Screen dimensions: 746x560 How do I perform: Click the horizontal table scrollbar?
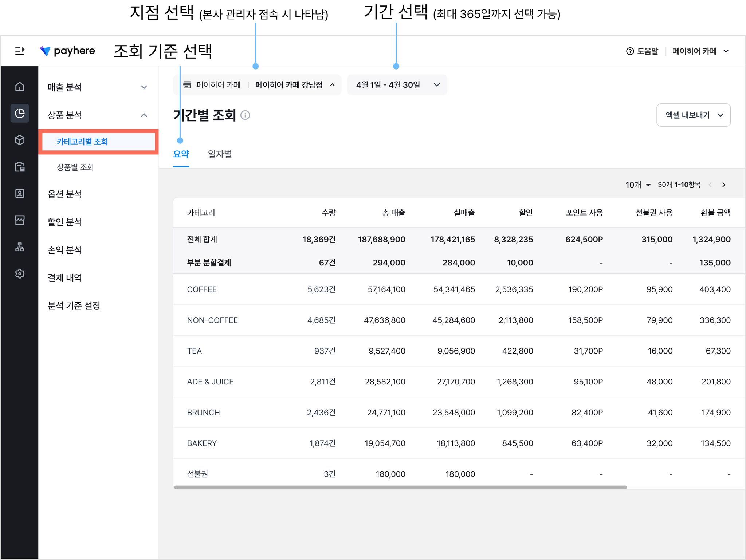point(400,487)
